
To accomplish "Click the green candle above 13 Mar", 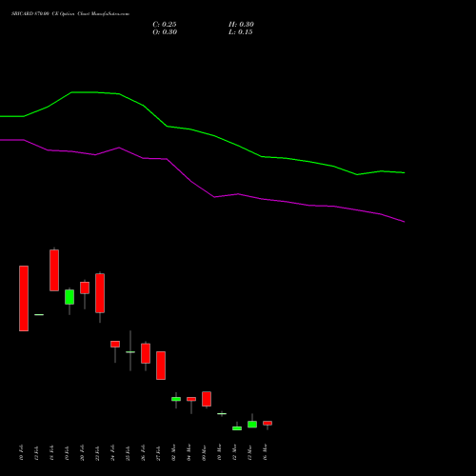I will point(252,425).
